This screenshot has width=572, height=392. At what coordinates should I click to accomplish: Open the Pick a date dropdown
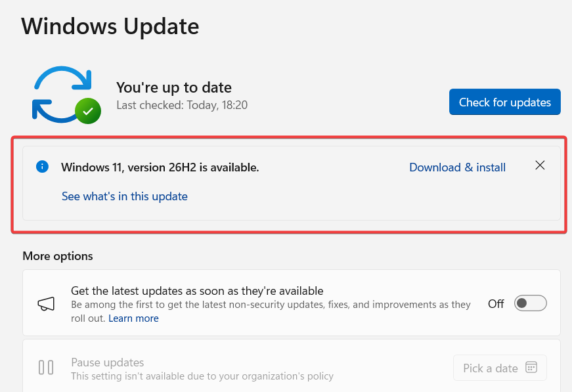tap(500, 368)
